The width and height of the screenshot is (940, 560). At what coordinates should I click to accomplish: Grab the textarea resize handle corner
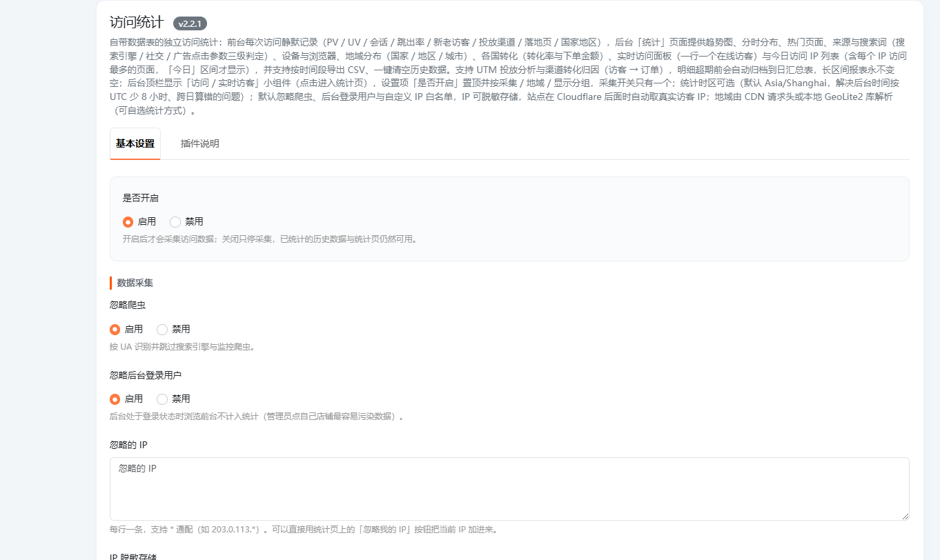[905, 516]
